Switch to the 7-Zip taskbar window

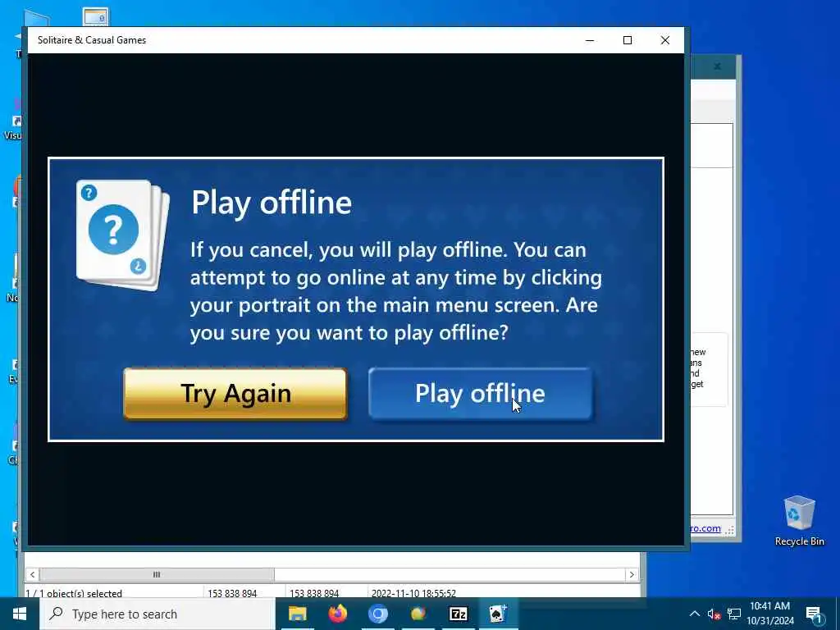click(x=458, y=614)
